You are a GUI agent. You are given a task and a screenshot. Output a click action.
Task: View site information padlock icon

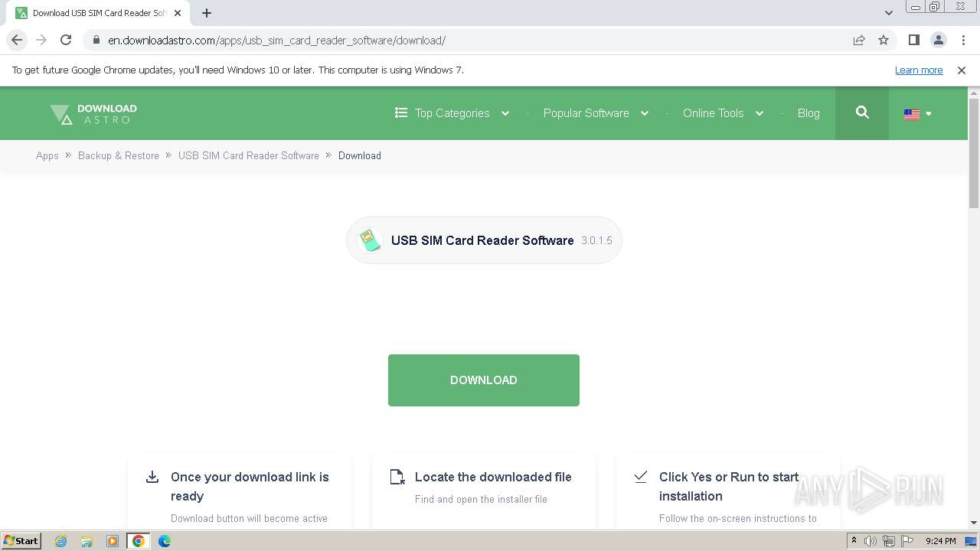coord(96,41)
